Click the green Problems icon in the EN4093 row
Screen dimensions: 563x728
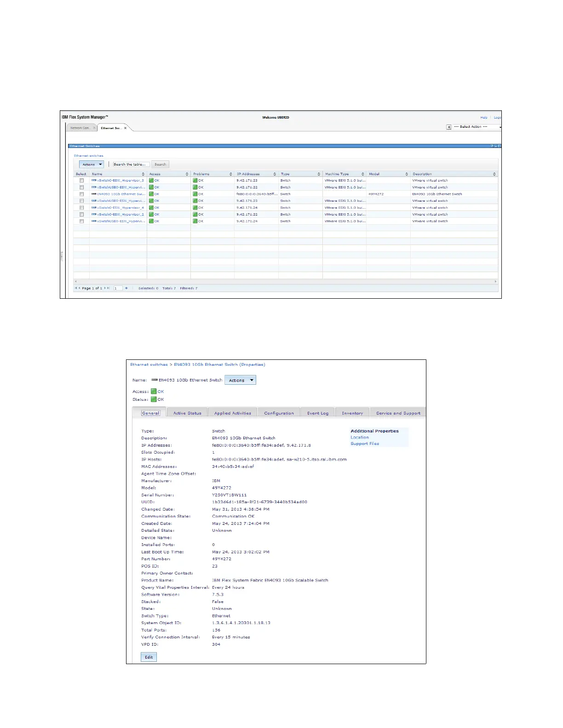[195, 194]
